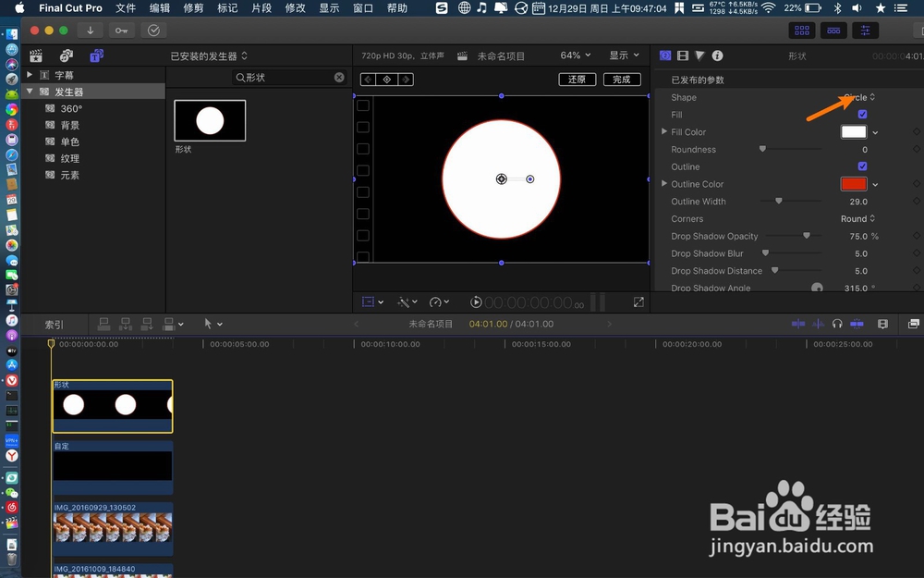Expand Fill Color disclosure triangle
The height and width of the screenshot is (578, 924).
click(x=664, y=131)
